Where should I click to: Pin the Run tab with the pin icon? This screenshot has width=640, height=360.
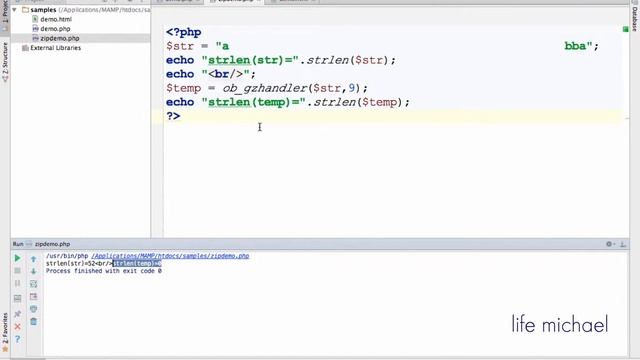tap(17, 313)
